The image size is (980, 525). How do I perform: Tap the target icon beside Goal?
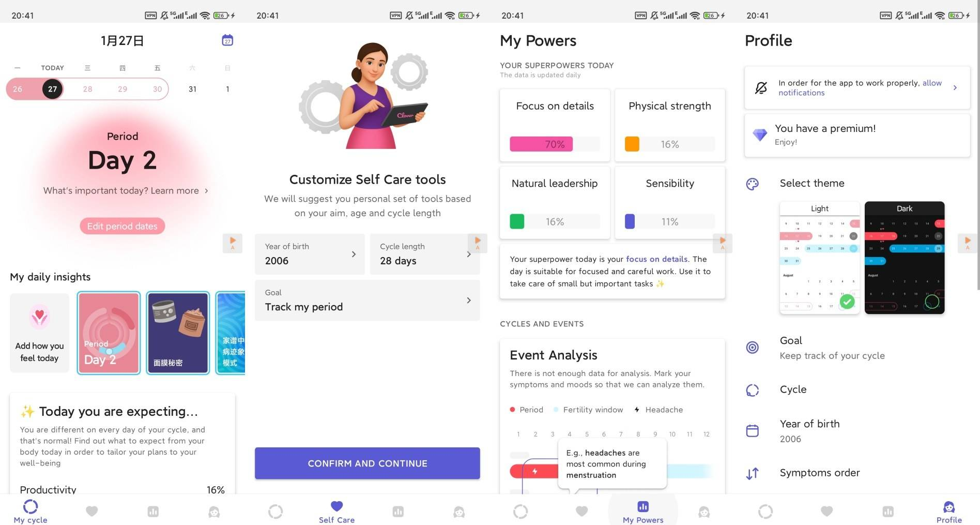pyautogui.click(x=753, y=348)
